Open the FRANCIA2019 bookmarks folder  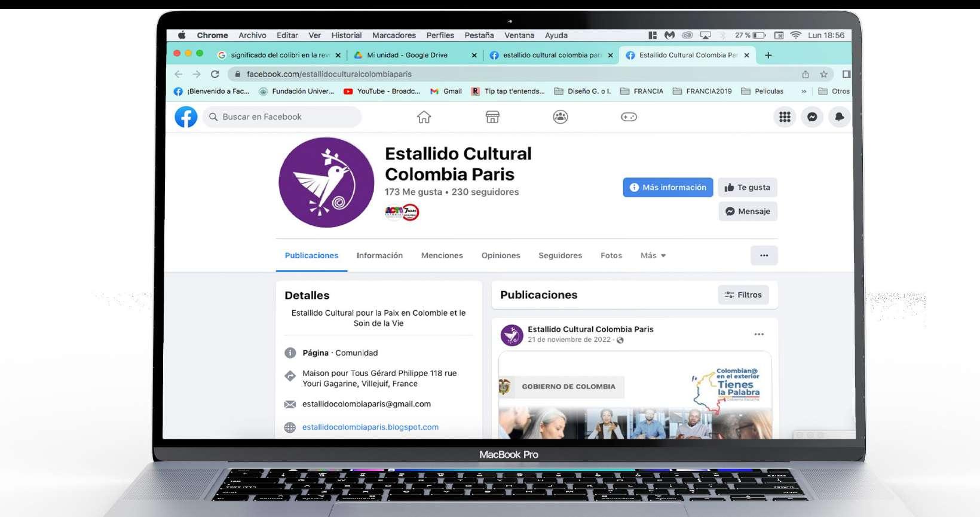pyautogui.click(x=702, y=91)
